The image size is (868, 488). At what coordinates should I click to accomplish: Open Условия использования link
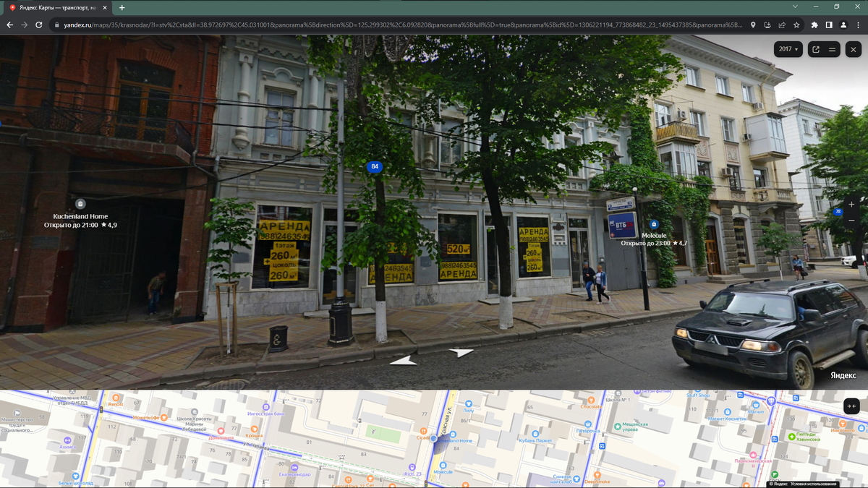pos(814,484)
